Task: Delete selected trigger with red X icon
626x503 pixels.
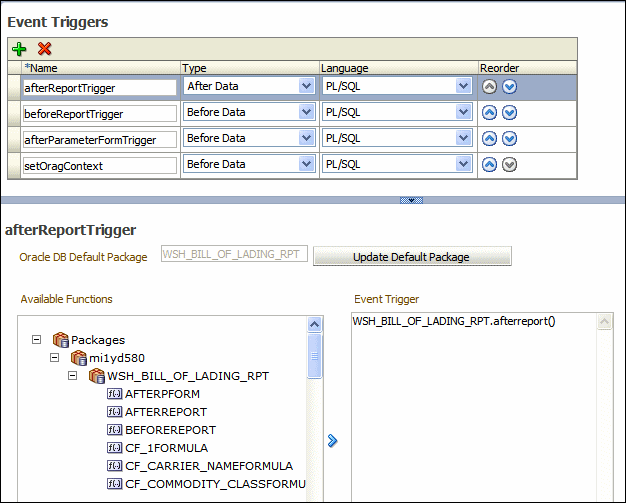Action: click(x=44, y=49)
